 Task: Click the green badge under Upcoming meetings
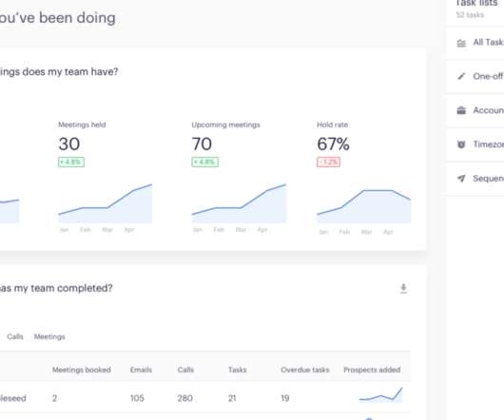click(x=205, y=162)
